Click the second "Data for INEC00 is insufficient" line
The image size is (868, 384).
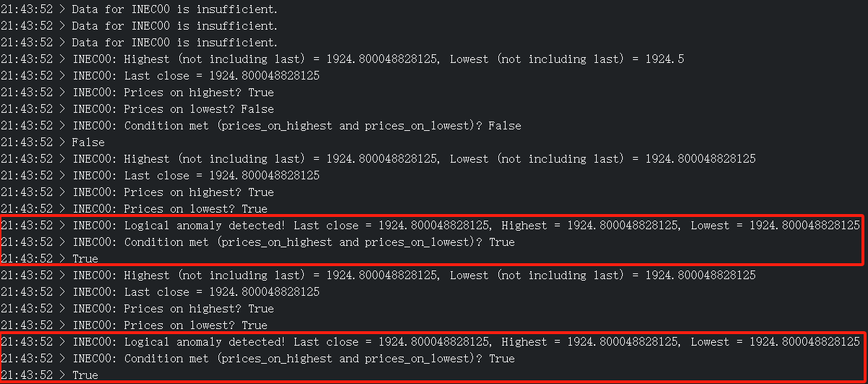[x=140, y=26]
